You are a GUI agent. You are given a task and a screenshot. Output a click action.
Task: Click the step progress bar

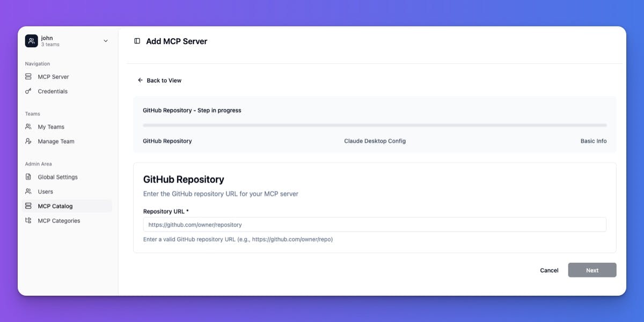click(x=374, y=125)
